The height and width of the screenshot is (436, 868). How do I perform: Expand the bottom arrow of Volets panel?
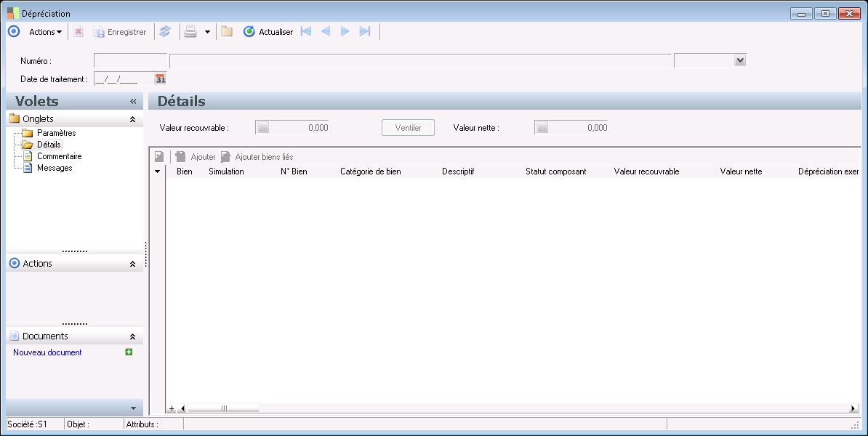(x=133, y=408)
